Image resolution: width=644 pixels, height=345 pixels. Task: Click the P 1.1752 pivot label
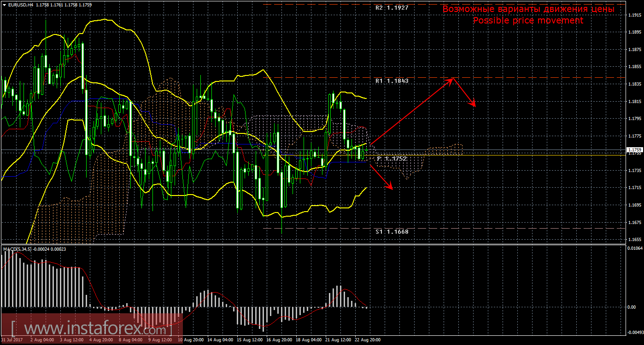pos(392,158)
